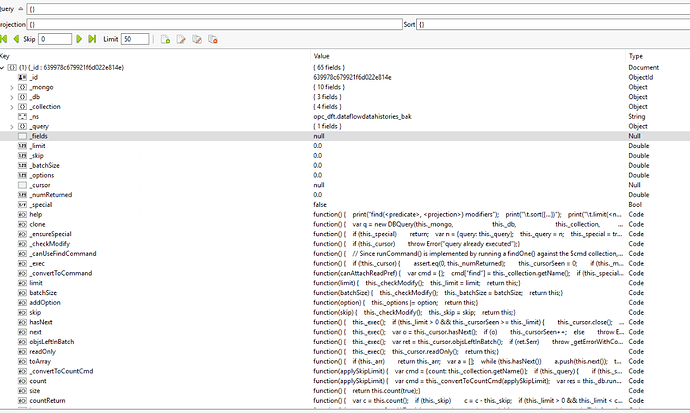Expand the _query object node

[12, 126]
